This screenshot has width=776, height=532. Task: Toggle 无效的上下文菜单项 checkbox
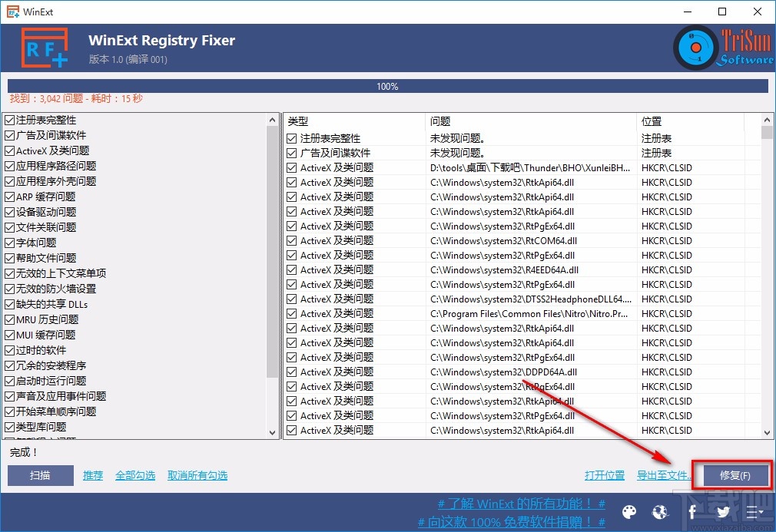click(x=9, y=273)
